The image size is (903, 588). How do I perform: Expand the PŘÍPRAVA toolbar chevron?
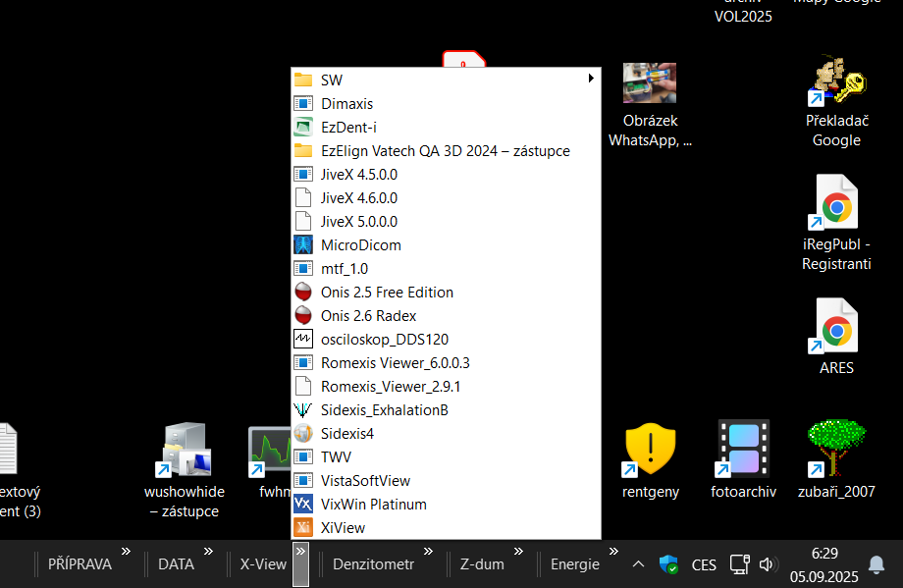[126, 552]
